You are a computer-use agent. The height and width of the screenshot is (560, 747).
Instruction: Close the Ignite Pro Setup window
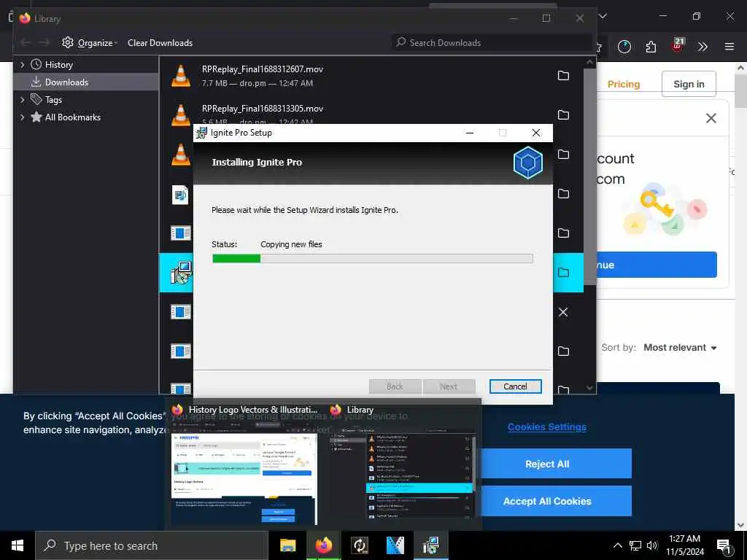536,133
